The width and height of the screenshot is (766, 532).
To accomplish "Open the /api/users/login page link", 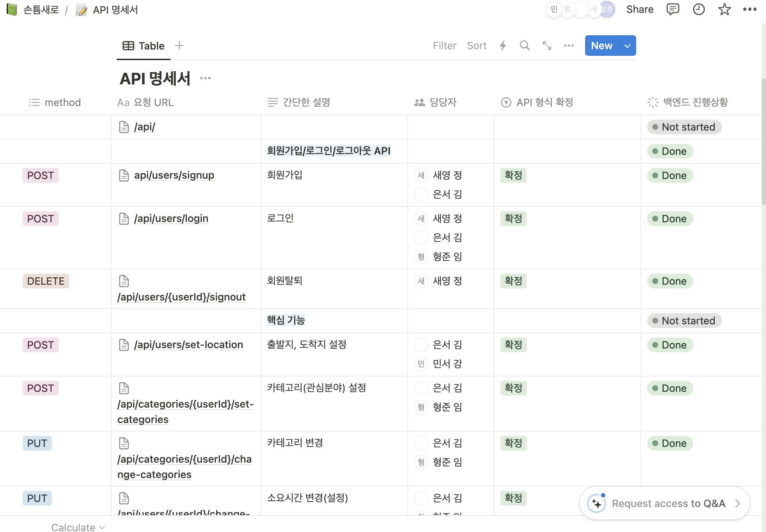I will point(171,219).
